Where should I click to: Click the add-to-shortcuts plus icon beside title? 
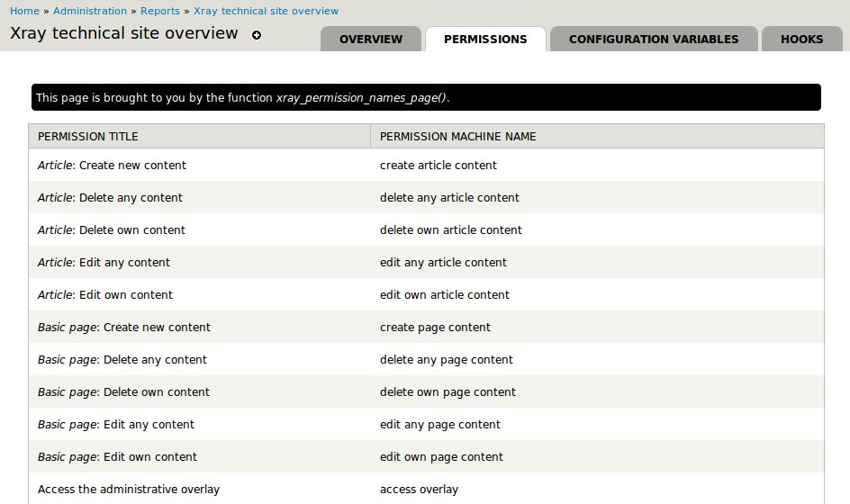tap(257, 35)
